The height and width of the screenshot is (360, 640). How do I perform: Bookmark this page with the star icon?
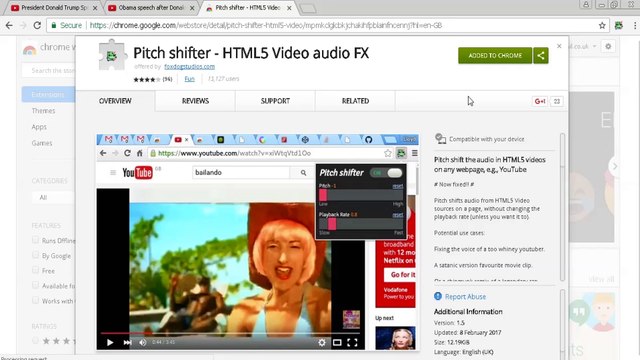pos(602,25)
